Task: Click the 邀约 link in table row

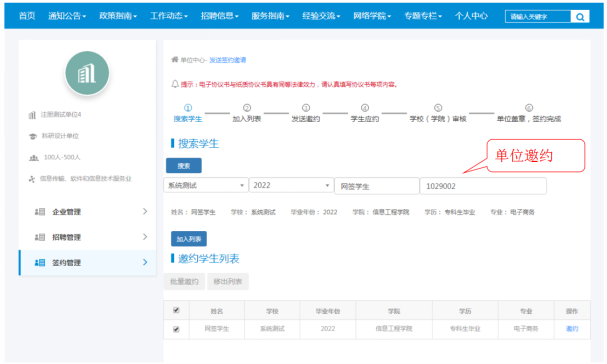Action: (572, 329)
